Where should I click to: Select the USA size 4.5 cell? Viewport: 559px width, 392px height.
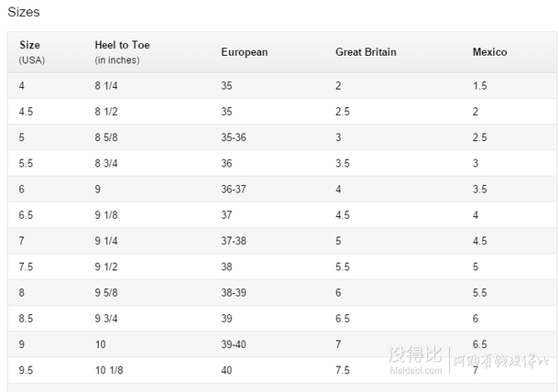click(26, 112)
